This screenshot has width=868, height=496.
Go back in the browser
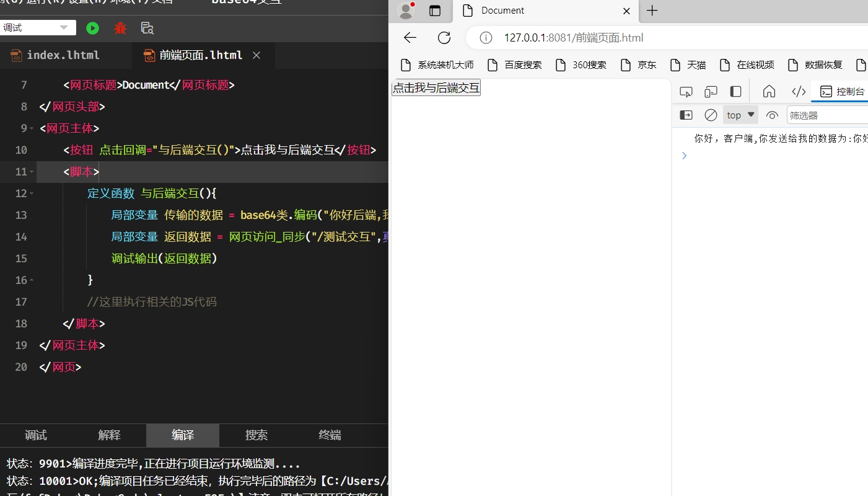pyautogui.click(x=410, y=38)
